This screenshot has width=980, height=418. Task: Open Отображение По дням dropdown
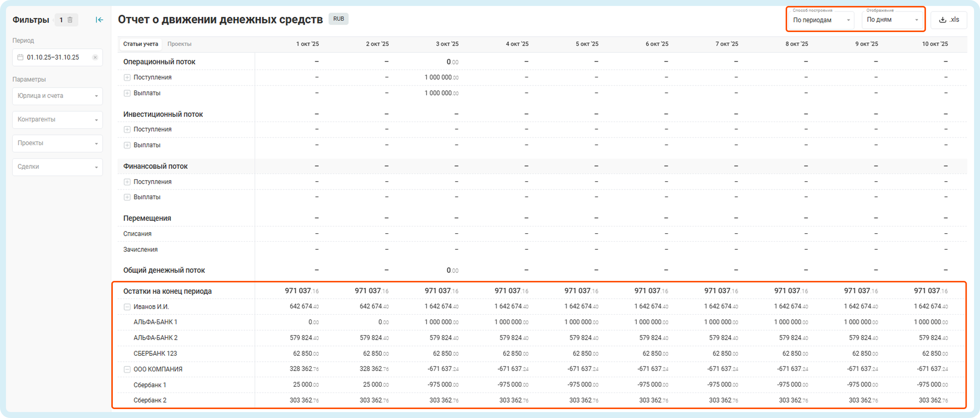coord(892,20)
